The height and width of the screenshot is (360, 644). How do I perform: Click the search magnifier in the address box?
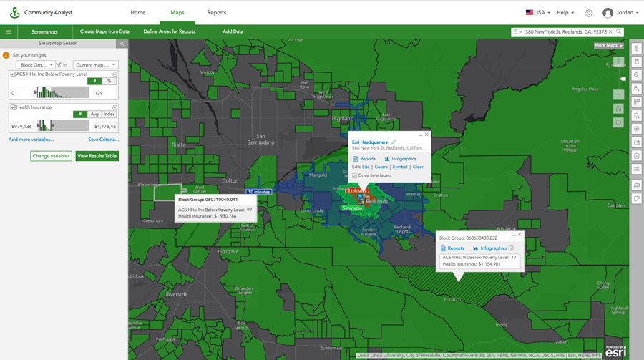click(x=618, y=31)
